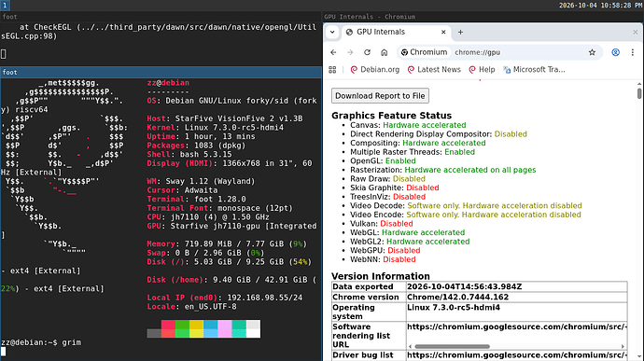Click the Video Encode status entry
The width and height of the screenshot is (644, 361).
[x=466, y=215]
